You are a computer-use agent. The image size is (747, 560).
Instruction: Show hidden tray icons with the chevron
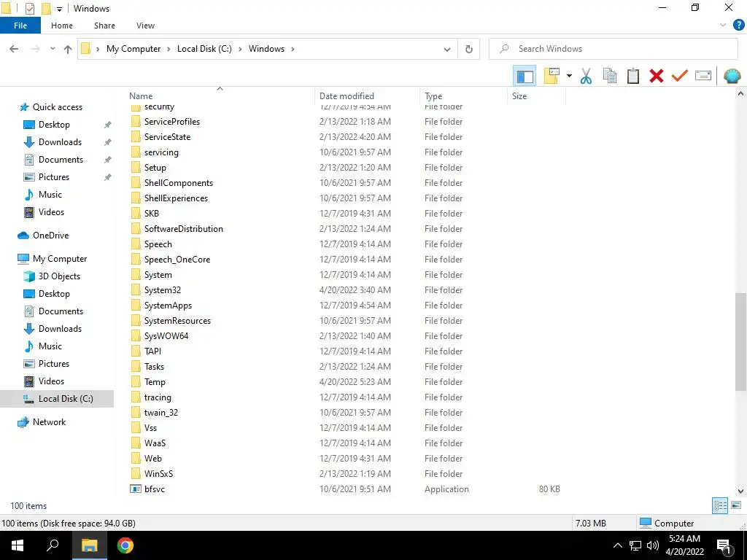pyautogui.click(x=617, y=545)
